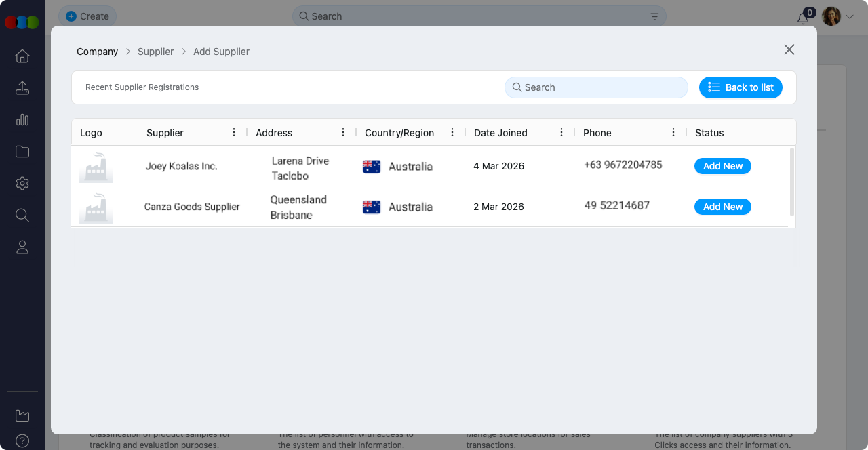Go to Company breadcrumb
This screenshot has height=450, width=868.
tap(97, 52)
